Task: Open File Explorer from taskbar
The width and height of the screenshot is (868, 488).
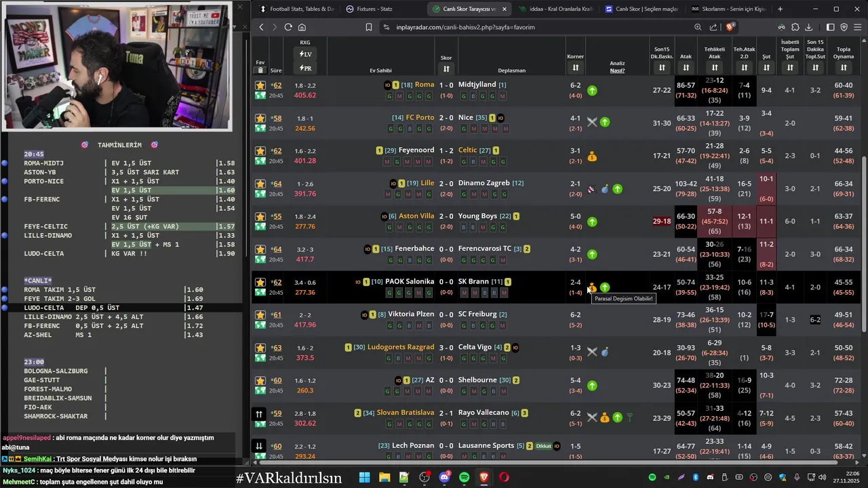Action: [x=384, y=477]
